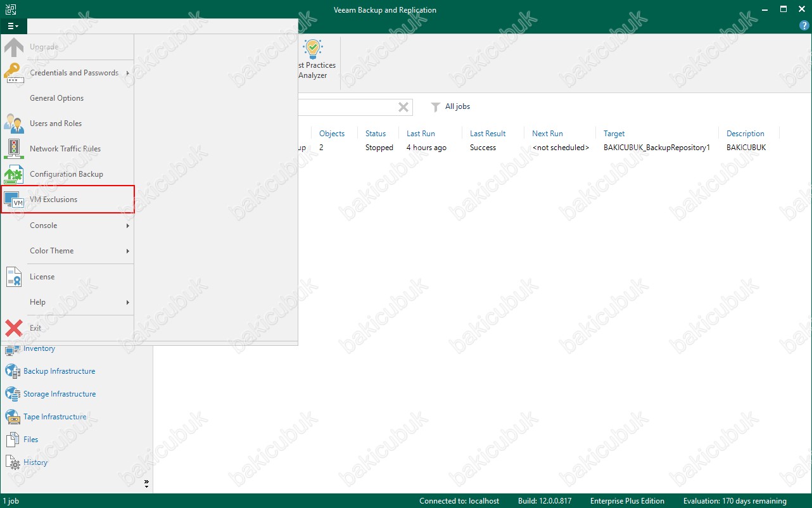Viewport: 812px width, 508px height.
Task: Open Backup Infrastructure view
Action: 60,371
